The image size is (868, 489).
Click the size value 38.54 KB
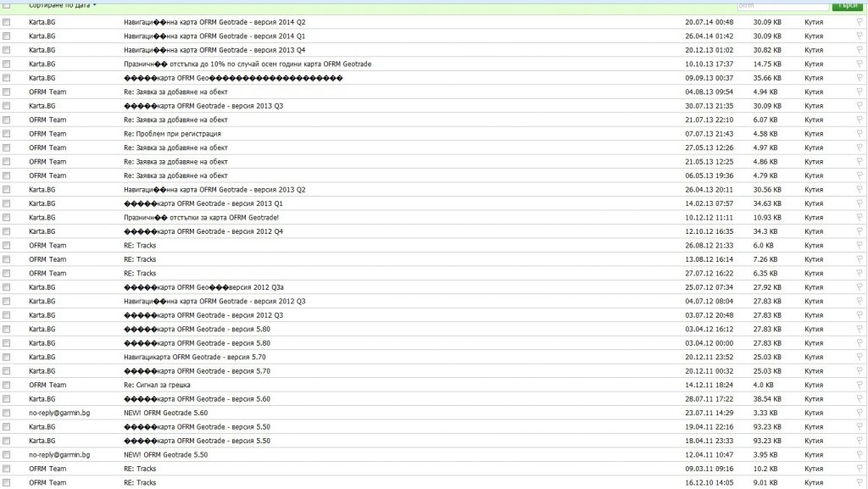[x=767, y=399]
